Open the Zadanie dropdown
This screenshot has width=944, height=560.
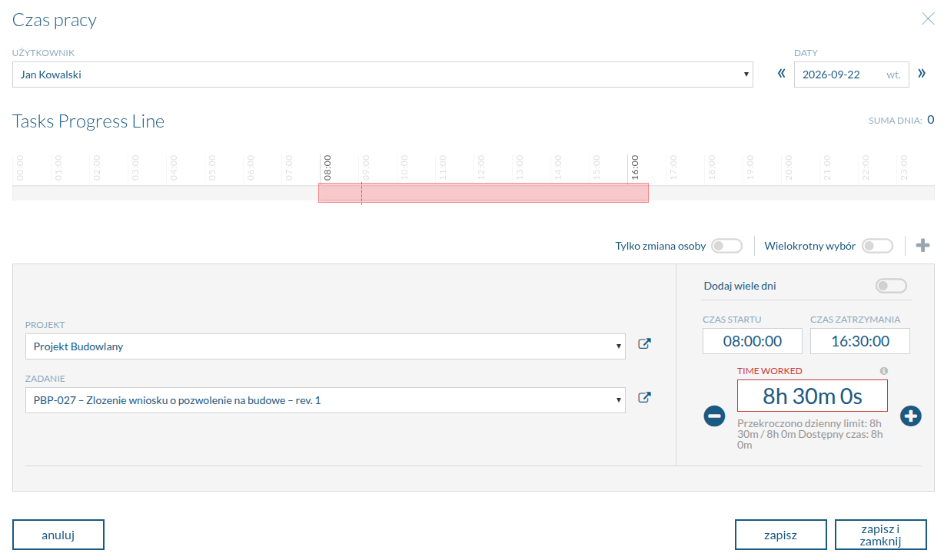point(325,400)
